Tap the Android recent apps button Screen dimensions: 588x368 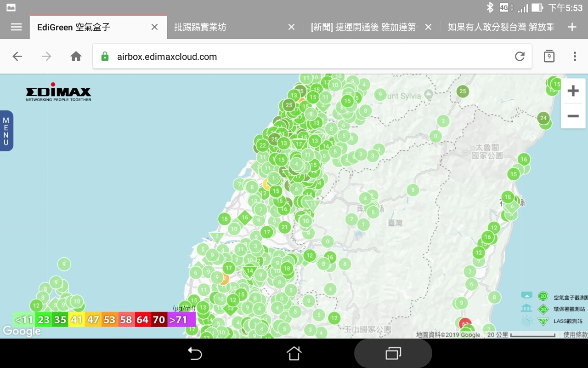(393, 353)
